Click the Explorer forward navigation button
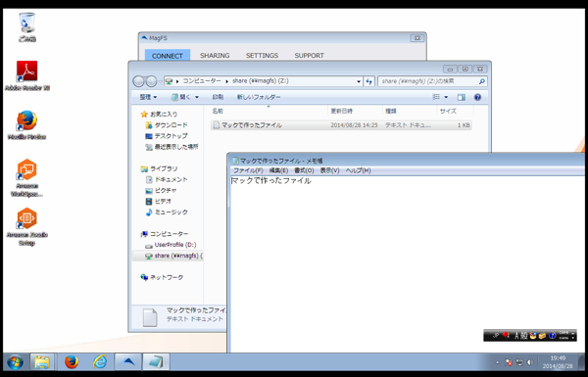588x377 pixels. click(x=151, y=81)
